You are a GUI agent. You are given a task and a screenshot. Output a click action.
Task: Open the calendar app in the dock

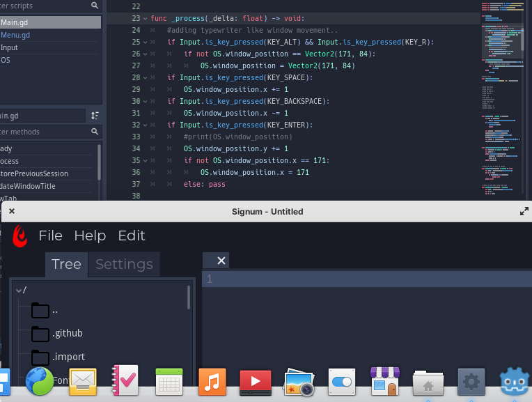click(169, 382)
